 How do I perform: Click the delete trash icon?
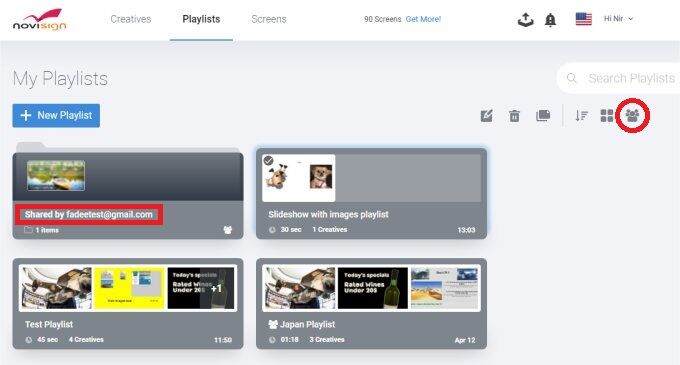(x=514, y=116)
